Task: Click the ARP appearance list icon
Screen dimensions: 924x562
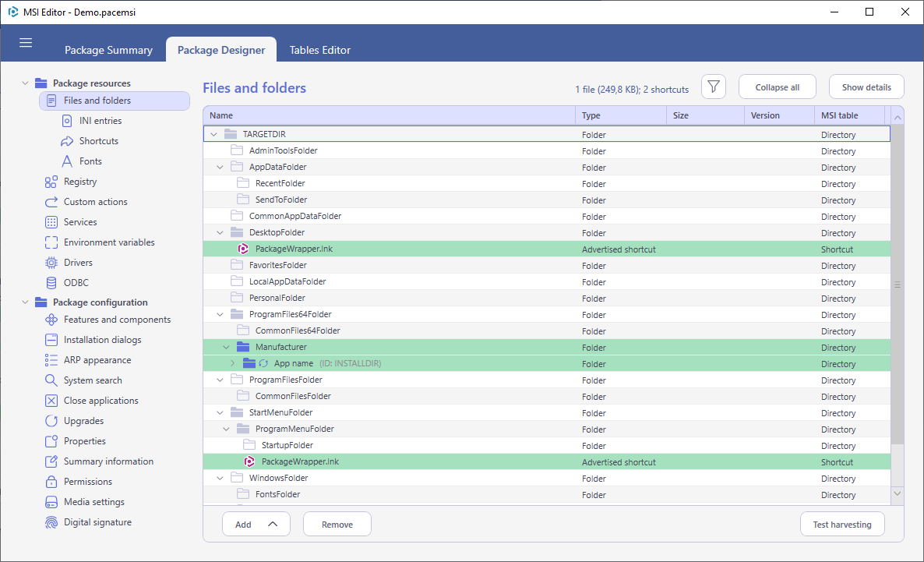Action: point(51,360)
